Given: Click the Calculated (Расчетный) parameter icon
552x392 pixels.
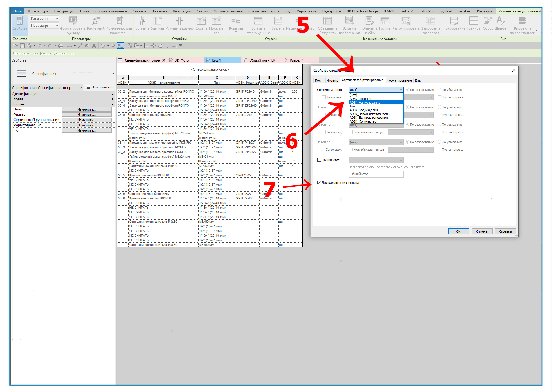Looking at the screenshot, I should [96, 21].
